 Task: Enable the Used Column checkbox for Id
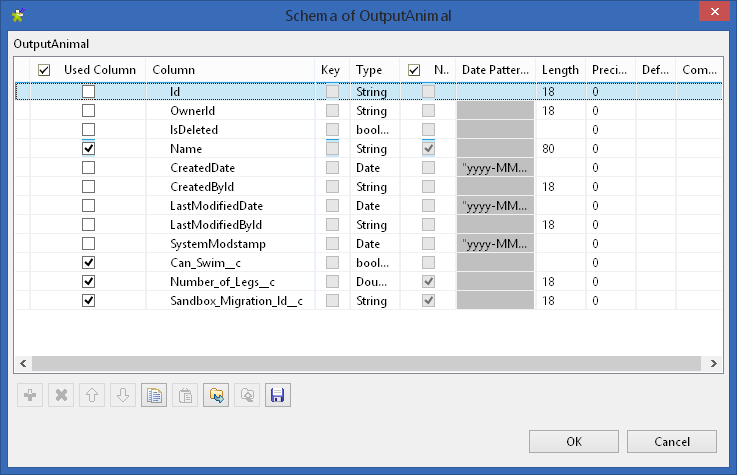(x=89, y=91)
